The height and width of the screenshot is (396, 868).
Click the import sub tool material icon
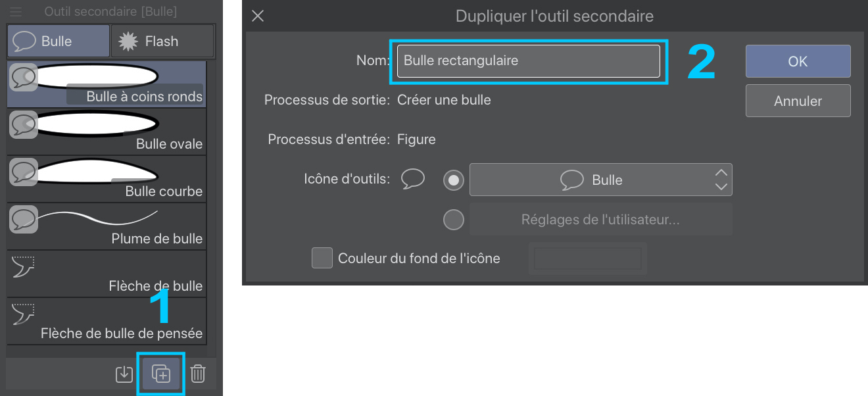[124, 374]
